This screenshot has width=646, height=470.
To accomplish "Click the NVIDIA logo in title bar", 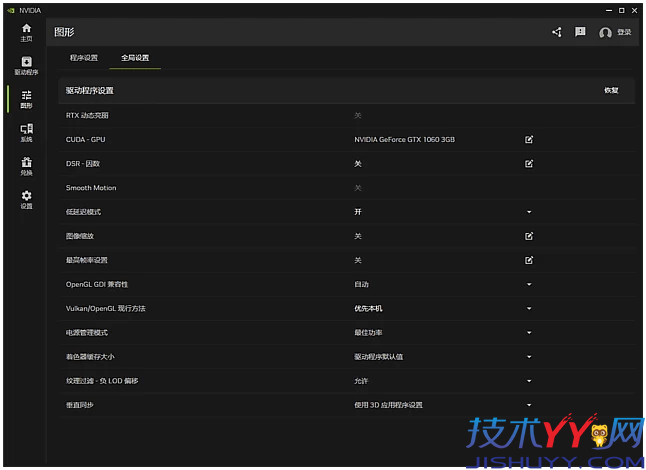I will point(11,10).
